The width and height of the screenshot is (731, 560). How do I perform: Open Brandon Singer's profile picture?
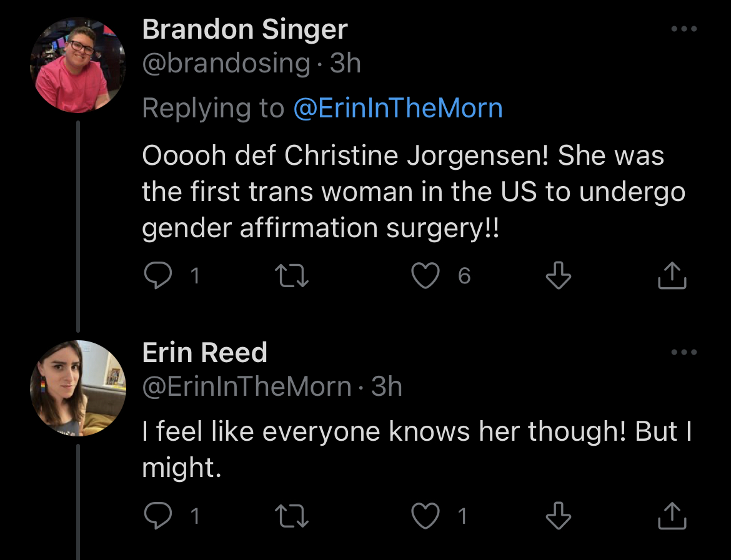(78, 66)
